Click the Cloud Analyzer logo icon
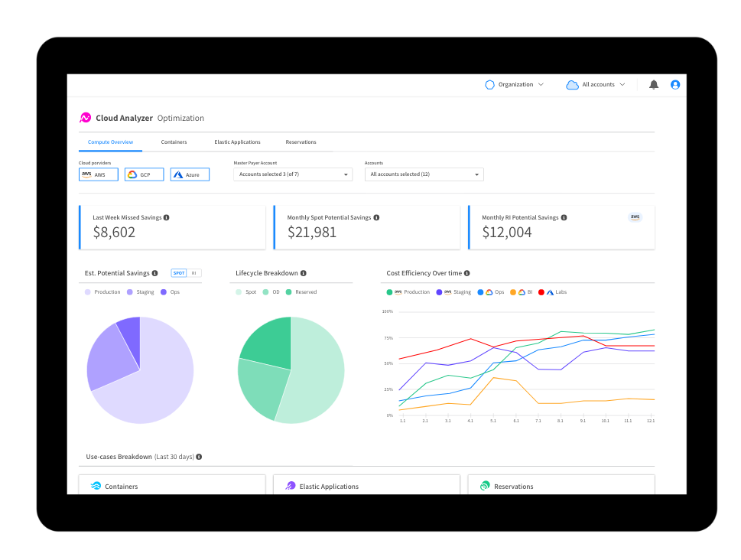Image resolution: width=741 pixels, height=560 pixels. [86, 118]
